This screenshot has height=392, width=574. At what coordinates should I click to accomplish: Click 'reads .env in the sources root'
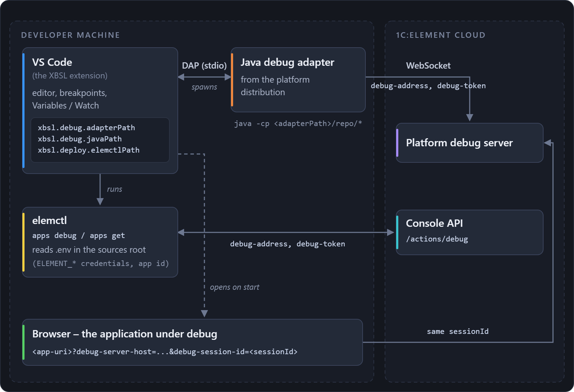(89, 250)
